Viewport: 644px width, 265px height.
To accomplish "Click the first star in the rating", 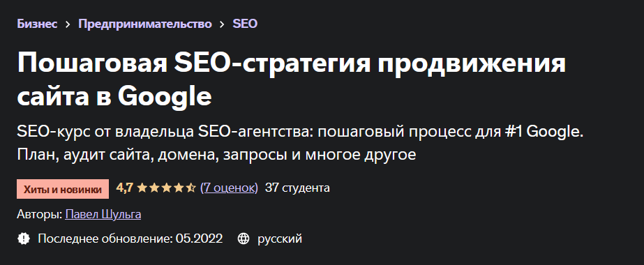I will click(142, 188).
